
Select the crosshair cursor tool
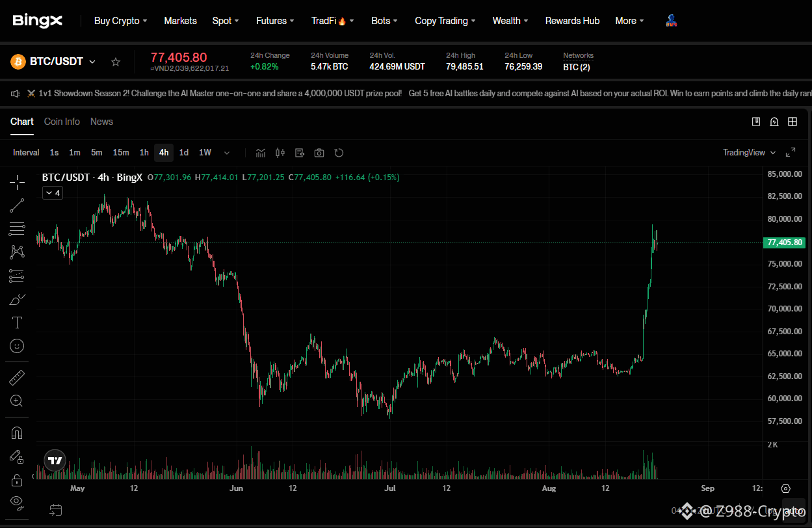(17, 182)
